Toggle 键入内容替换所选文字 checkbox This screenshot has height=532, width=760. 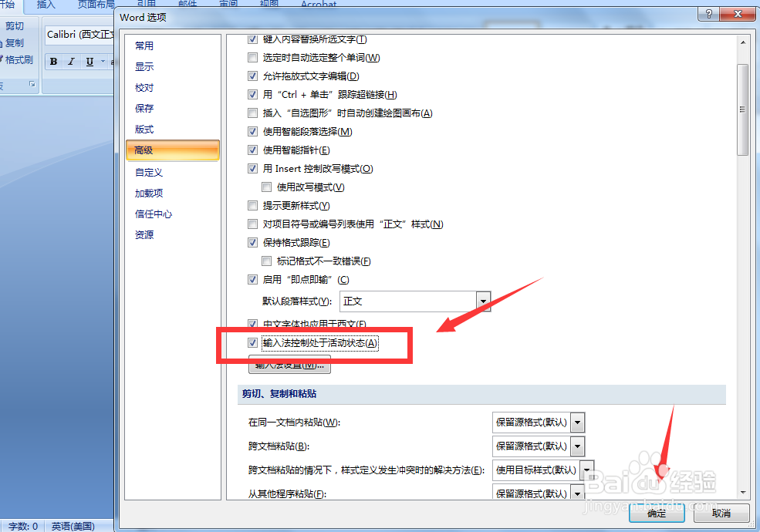252,39
